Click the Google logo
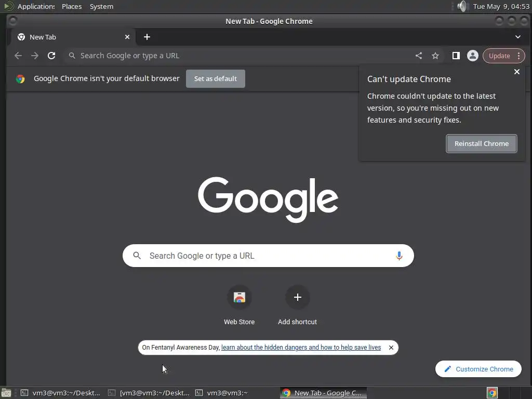This screenshot has height=399, width=532. (268, 199)
